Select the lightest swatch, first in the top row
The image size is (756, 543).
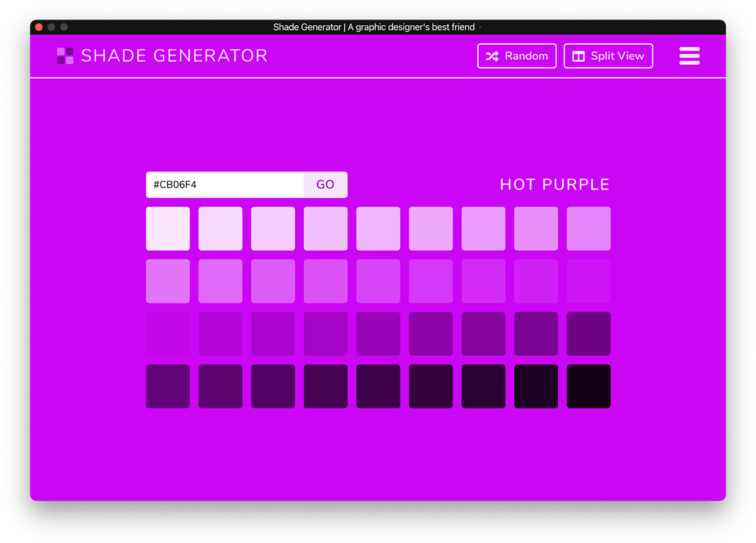[x=168, y=229]
